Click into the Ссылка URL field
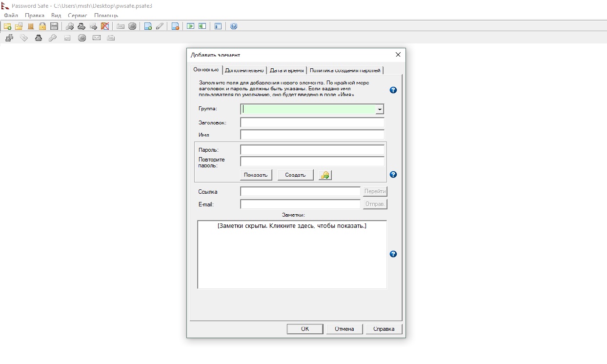This screenshot has height=364, width=607. tap(301, 191)
